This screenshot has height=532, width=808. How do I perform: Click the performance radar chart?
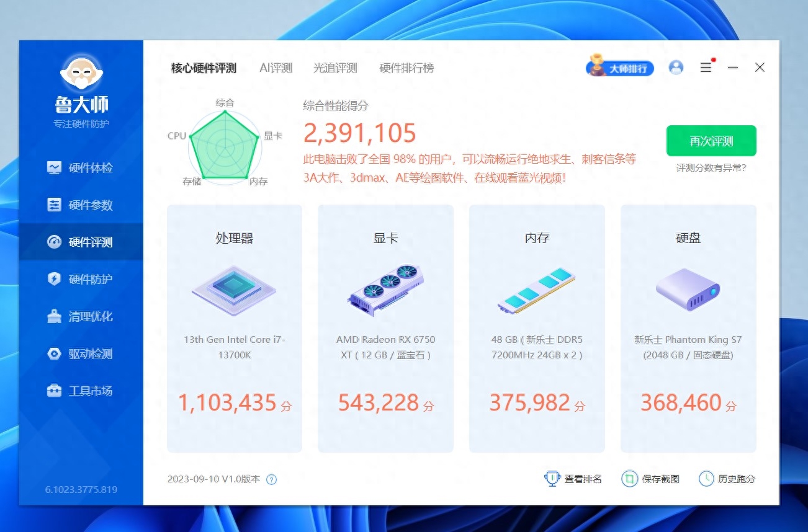click(x=224, y=147)
